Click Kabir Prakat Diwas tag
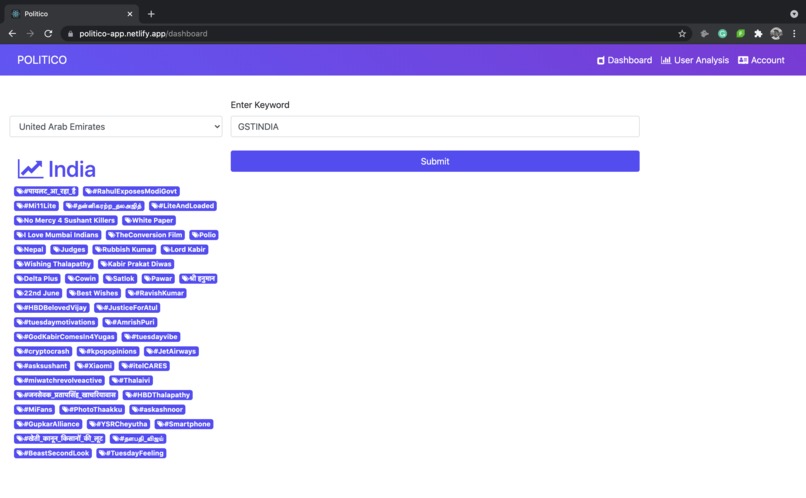This screenshot has width=806, height=498. pos(136,264)
